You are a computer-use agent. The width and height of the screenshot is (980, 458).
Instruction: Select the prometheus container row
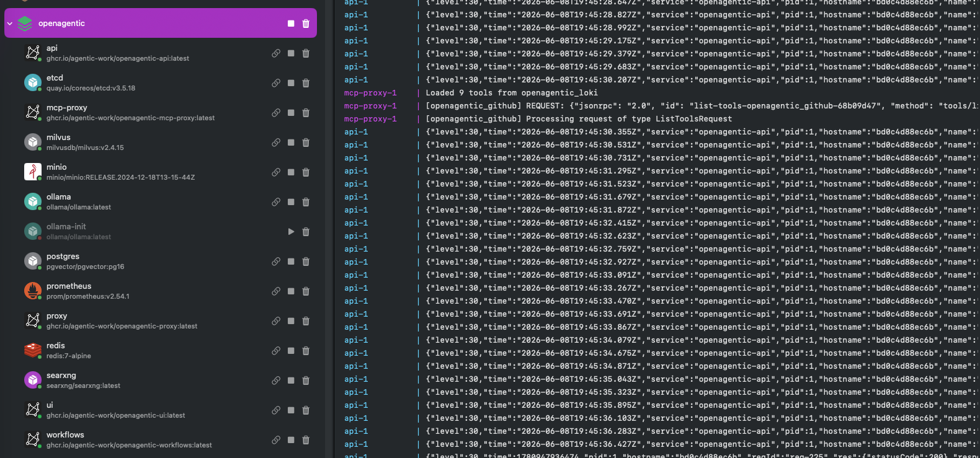point(161,291)
